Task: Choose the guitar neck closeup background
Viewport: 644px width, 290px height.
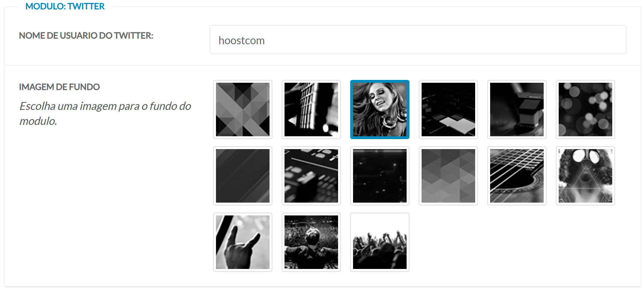Action: click(x=311, y=110)
